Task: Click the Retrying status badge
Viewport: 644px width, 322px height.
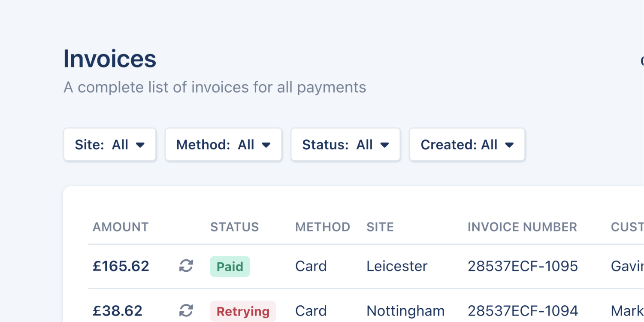Action: [243, 311]
